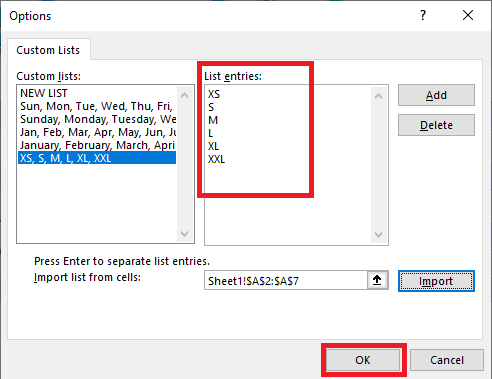Click Custom lists scrollbar down arrow
This screenshot has width=492, height=379.
coord(185,233)
